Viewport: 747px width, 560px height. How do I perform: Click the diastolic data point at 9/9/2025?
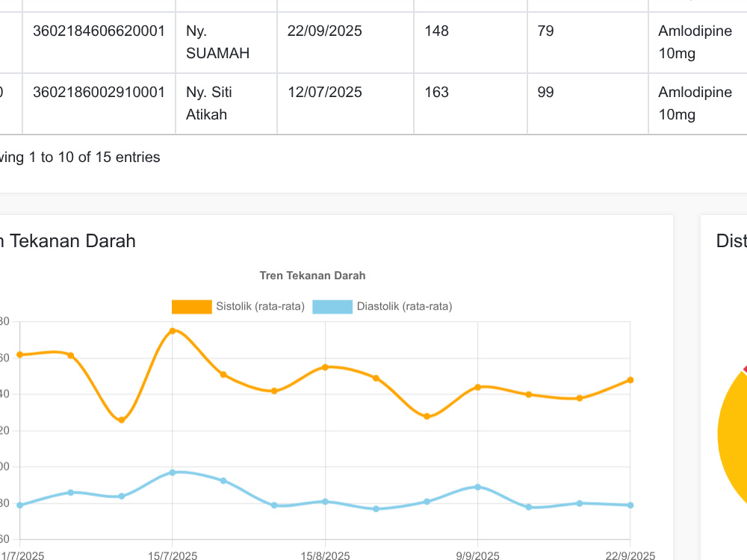click(478, 487)
